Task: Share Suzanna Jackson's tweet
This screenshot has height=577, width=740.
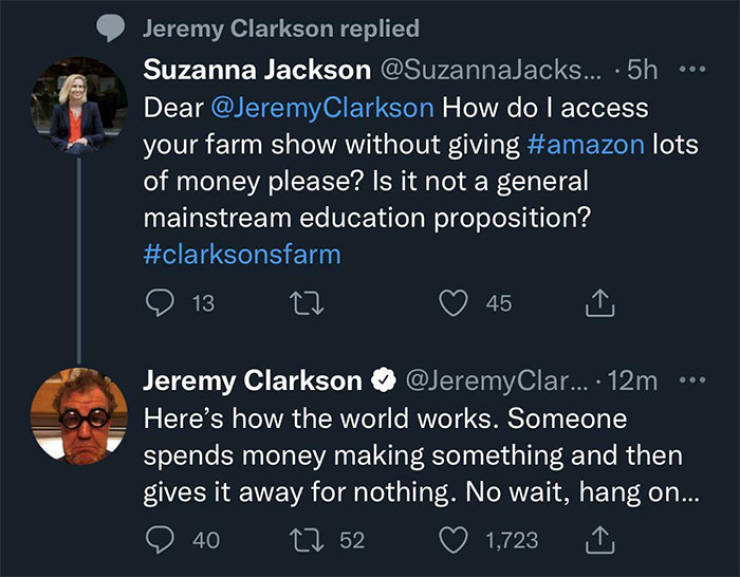Action: pos(600,303)
